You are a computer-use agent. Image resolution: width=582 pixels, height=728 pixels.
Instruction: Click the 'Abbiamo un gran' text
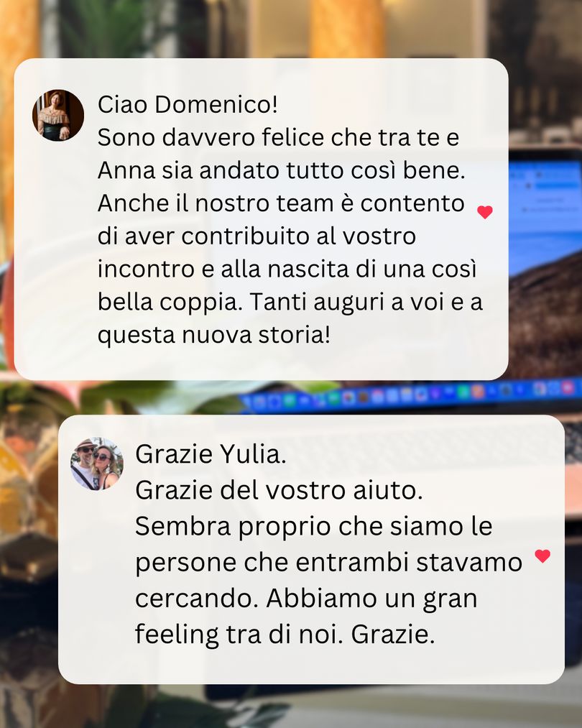point(371,599)
